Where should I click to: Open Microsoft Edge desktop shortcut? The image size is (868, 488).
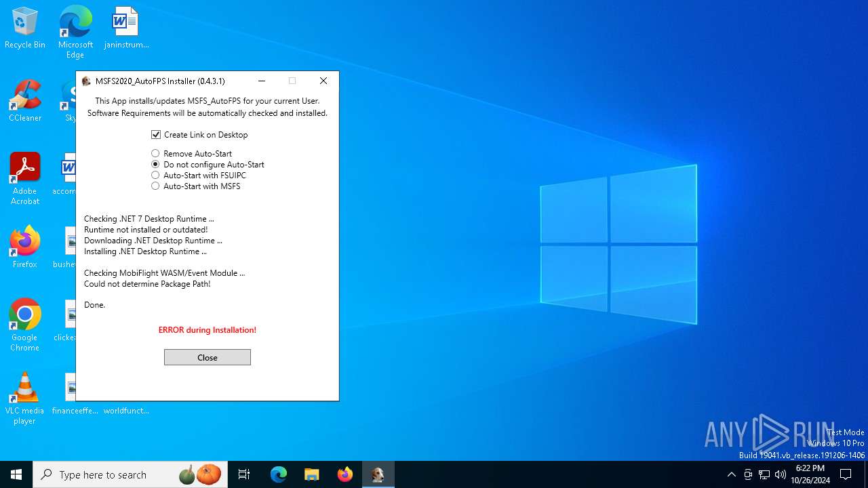75,33
